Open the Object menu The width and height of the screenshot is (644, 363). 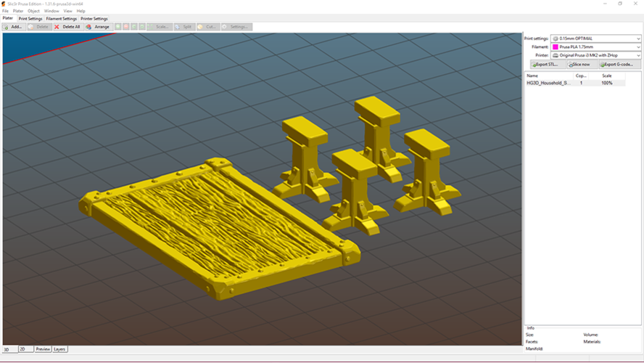(33, 11)
